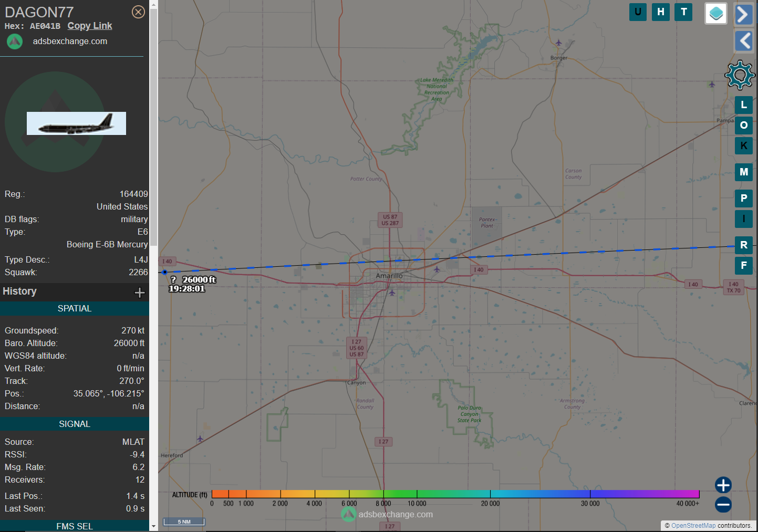Click the Baro. Altitude value 26000 ft

tap(129, 343)
